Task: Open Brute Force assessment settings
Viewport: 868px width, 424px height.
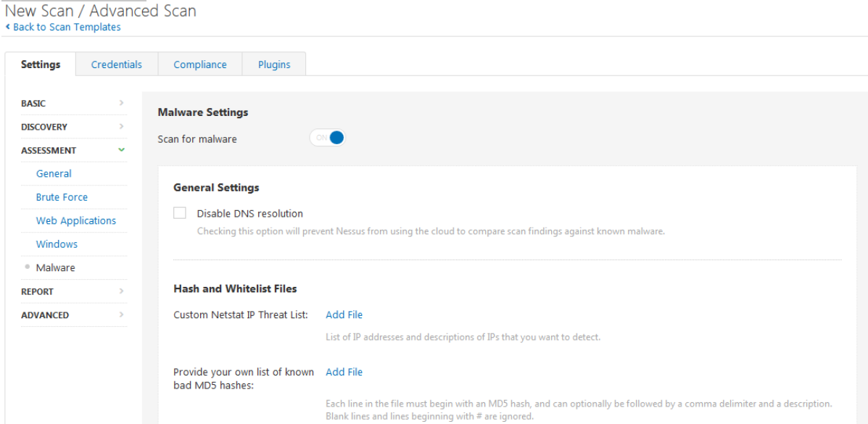Action: coord(62,197)
